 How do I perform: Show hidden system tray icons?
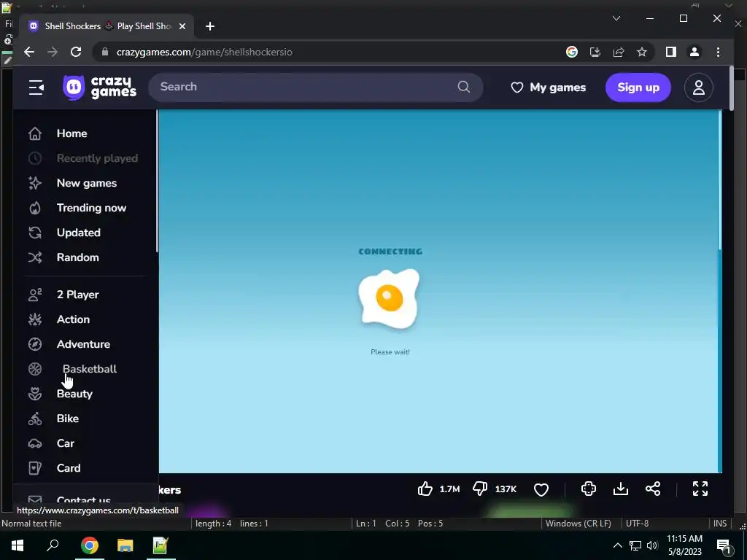[x=617, y=545]
